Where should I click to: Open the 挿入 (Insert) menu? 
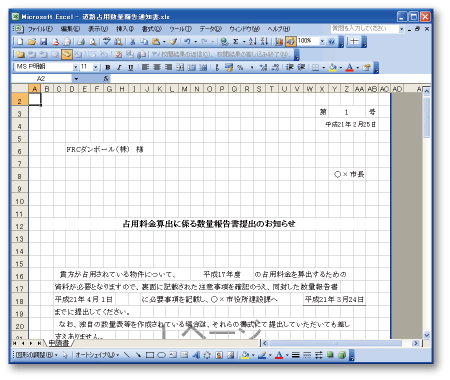click(125, 29)
